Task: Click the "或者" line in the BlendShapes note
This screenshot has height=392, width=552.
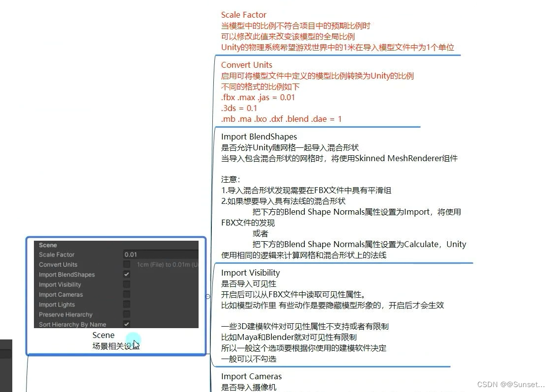Action: 260,233
